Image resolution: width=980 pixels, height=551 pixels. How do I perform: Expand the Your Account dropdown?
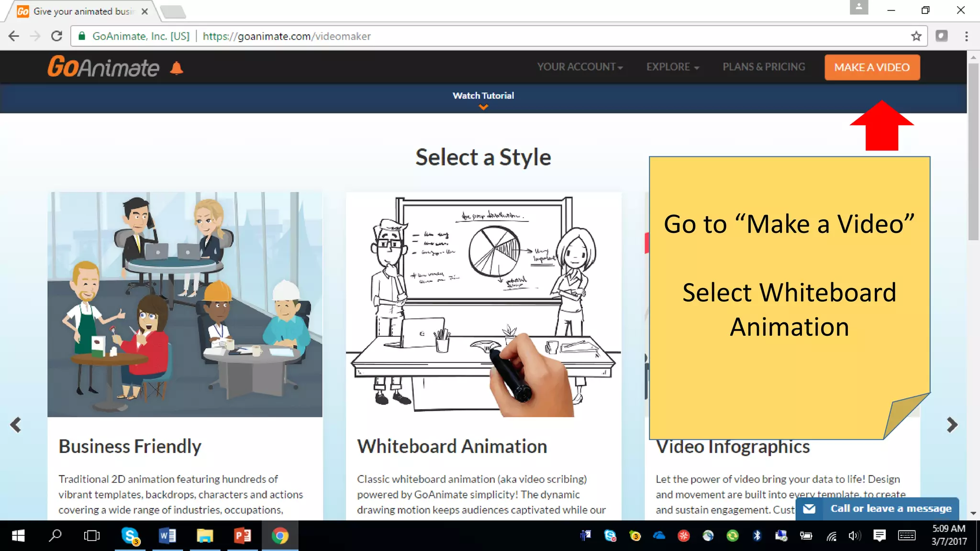tap(579, 67)
